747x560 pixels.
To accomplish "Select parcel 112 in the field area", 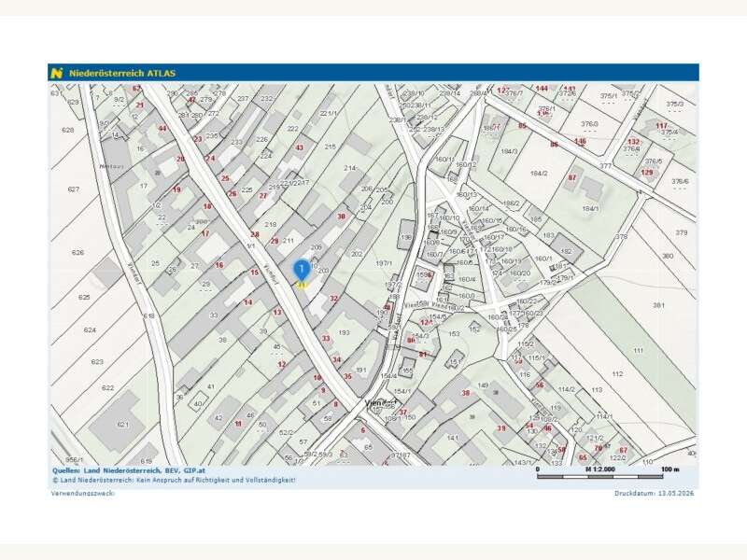I will [x=617, y=374].
